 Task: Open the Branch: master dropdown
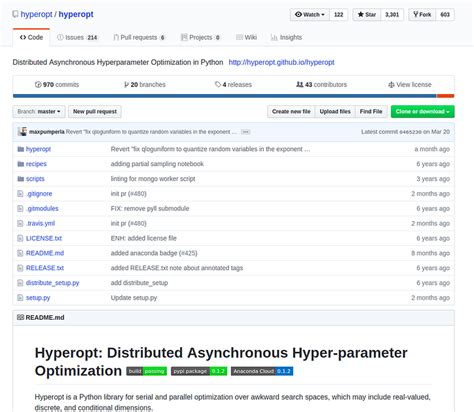click(39, 111)
